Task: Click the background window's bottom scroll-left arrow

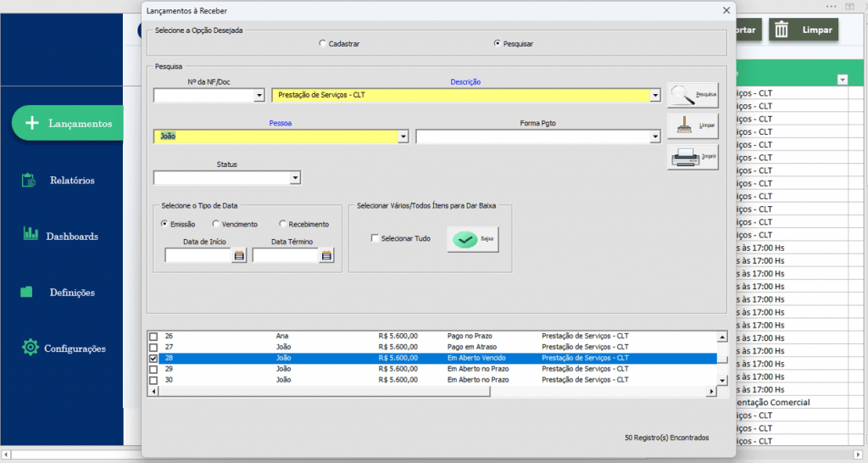Action: pos(6,455)
